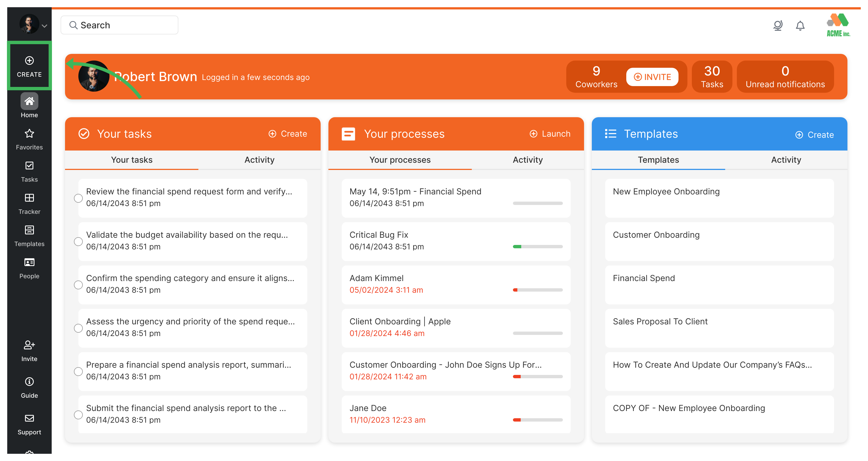Open Sales Proposal To Client template
Image resolution: width=868 pixels, height=461 pixels.
[x=719, y=328]
